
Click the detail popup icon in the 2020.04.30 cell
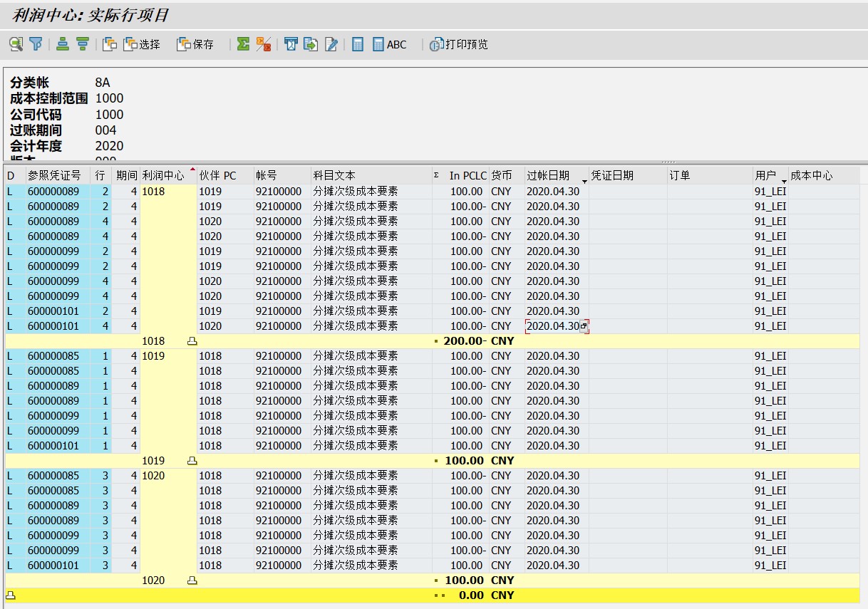pyautogui.click(x=585, y=326)
